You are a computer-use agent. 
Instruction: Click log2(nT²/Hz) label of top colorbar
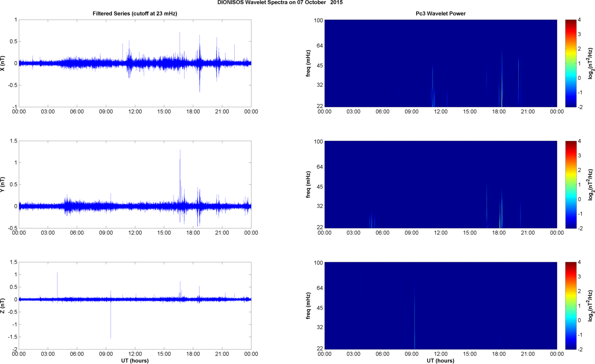click(591, 63)
